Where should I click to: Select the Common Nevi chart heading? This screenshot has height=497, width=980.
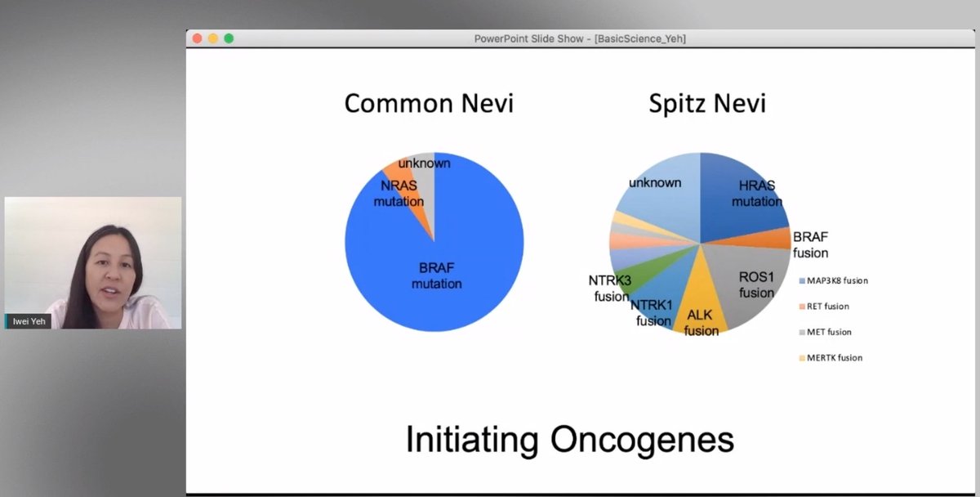429,103
